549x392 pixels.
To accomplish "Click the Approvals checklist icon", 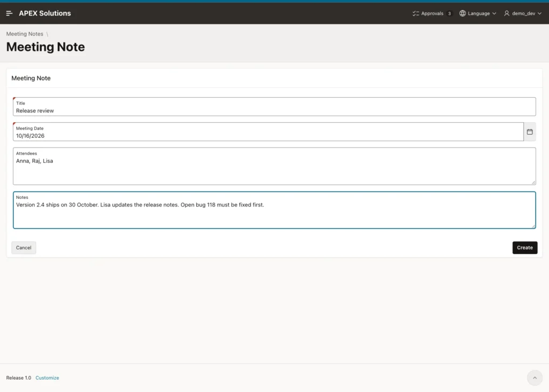I will (416, 13).
